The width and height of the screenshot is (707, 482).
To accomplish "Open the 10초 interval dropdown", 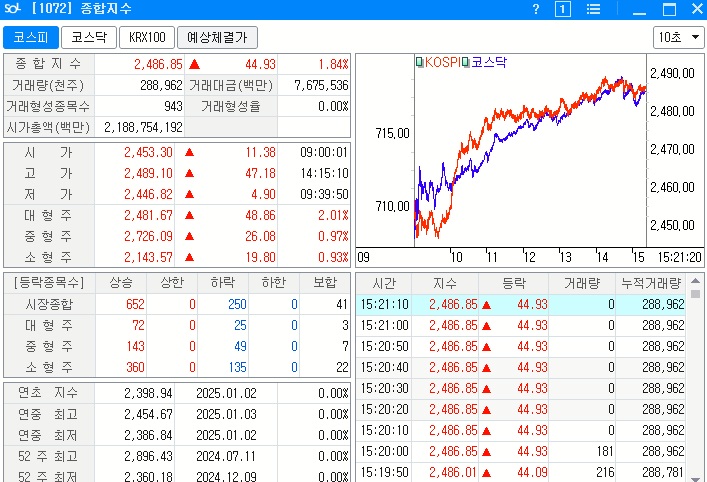I will click(x=679, y=37).
